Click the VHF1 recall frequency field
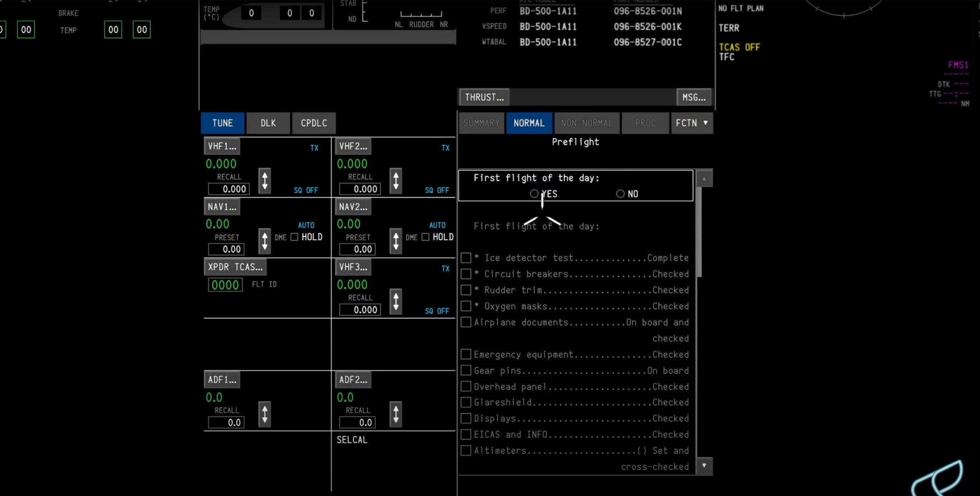This screenshot has width=980, height=496. point(229,189)
